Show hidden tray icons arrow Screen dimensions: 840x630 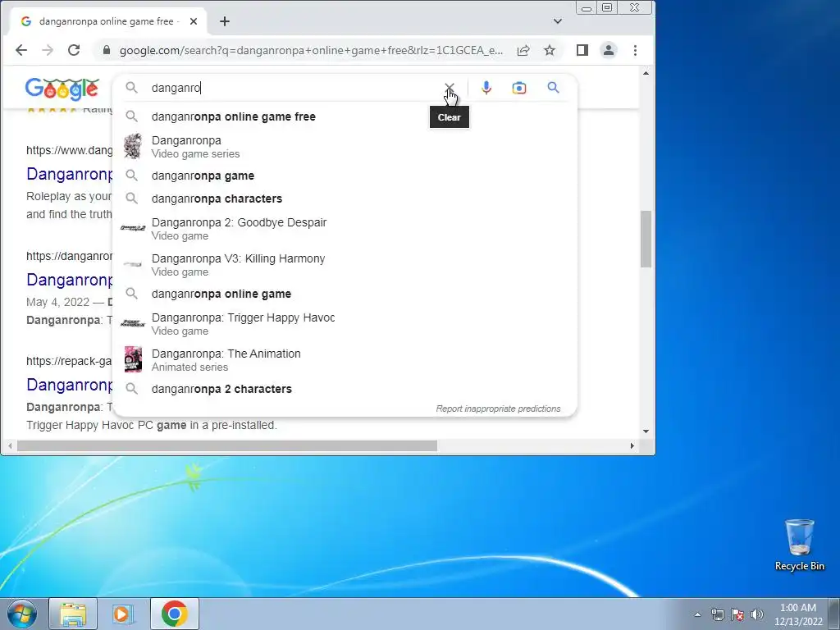click(697, 614)
